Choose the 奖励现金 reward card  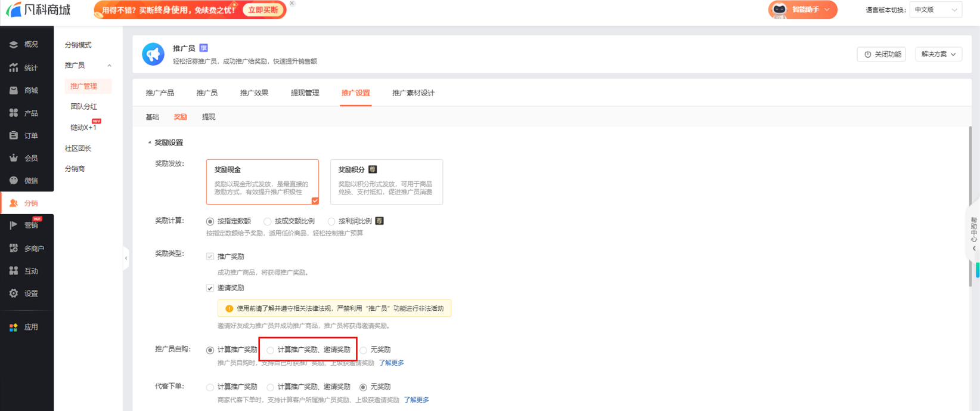[262, 182]
